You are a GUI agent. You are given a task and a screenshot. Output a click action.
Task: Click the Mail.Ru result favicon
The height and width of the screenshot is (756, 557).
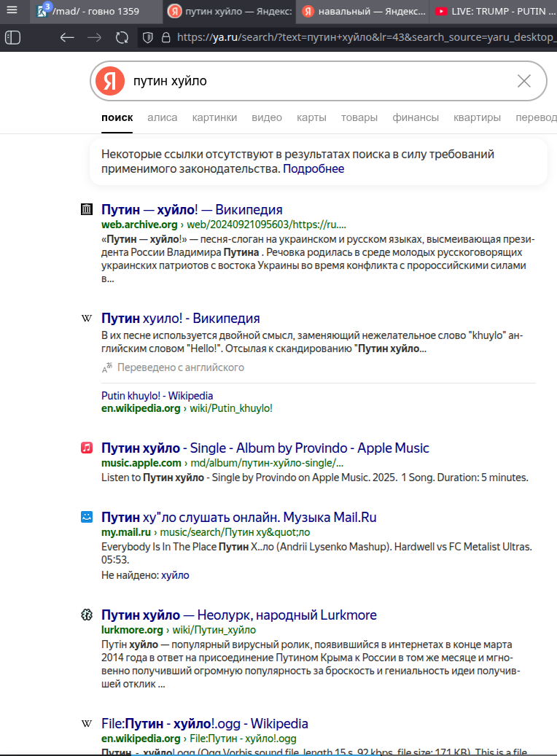tap(86, 517)
